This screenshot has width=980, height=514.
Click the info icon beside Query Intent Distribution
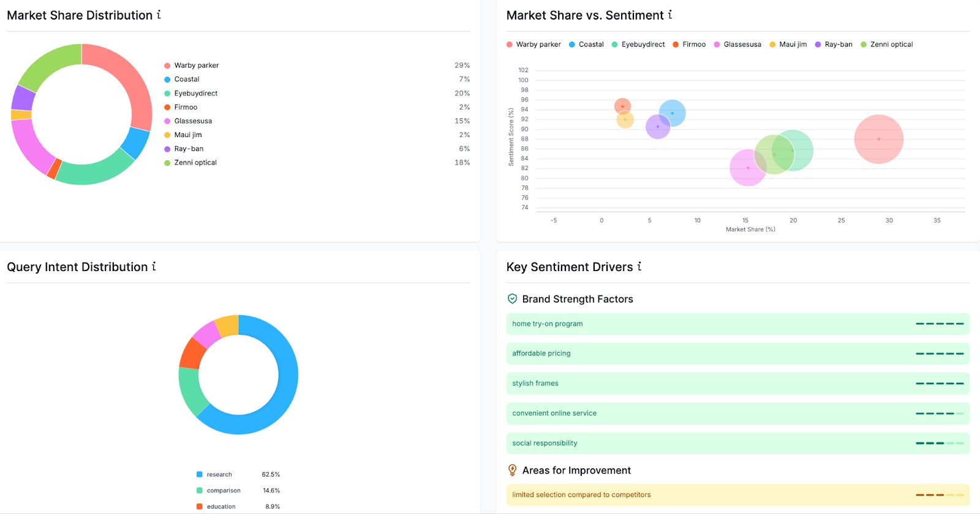[x=154, y=266]
